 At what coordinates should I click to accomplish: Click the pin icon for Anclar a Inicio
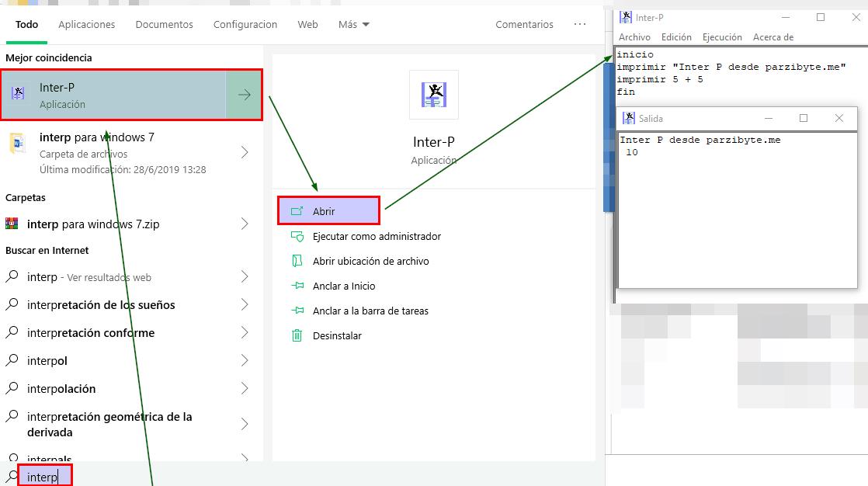297,286
